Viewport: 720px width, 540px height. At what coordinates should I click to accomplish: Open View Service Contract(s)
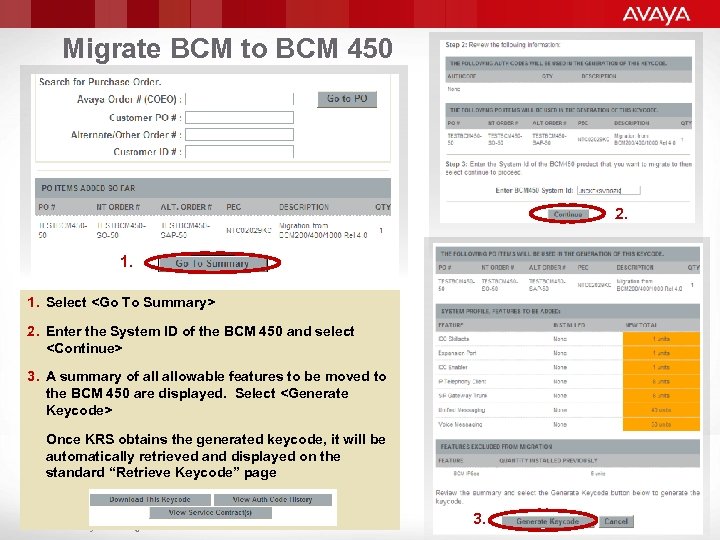[x=210, y=512]
